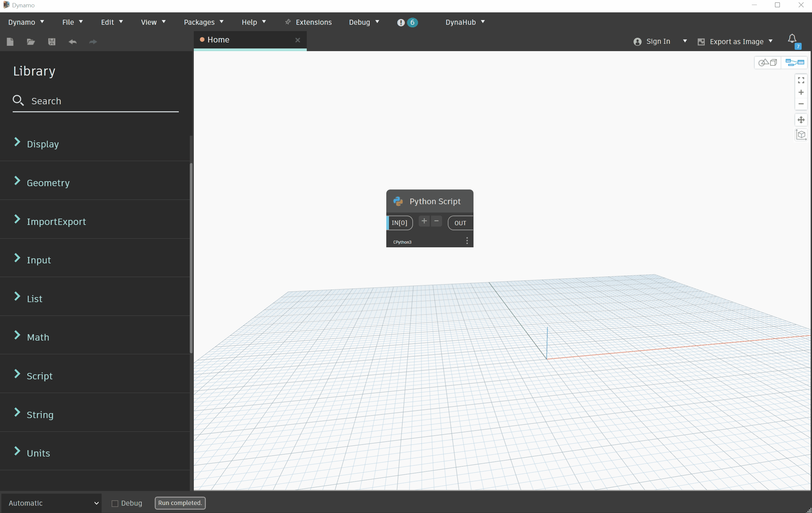Open the View menu
The image size is (812, 513).
pos(153,22)
